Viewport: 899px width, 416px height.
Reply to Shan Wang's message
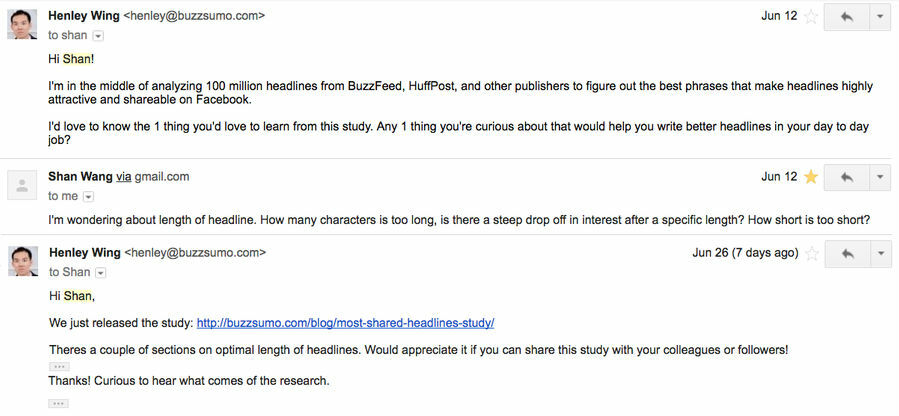tap(846, 177)
